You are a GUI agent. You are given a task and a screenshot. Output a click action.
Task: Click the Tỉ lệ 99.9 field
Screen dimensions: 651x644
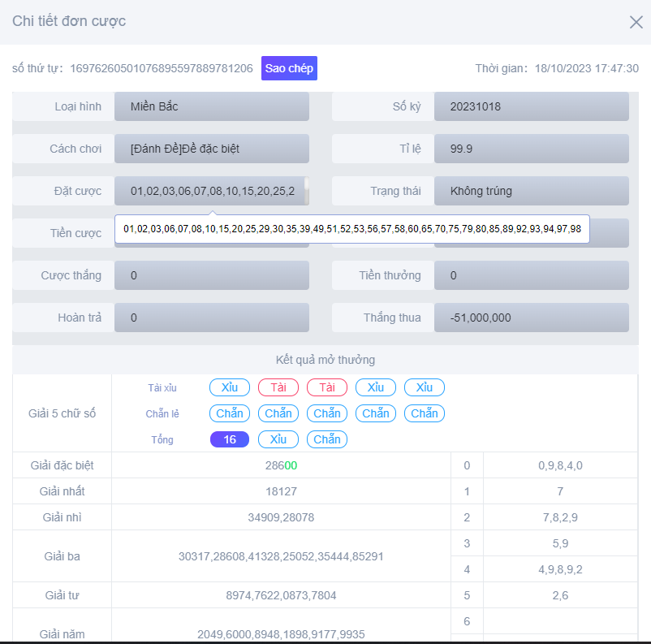tap(531, 149)
